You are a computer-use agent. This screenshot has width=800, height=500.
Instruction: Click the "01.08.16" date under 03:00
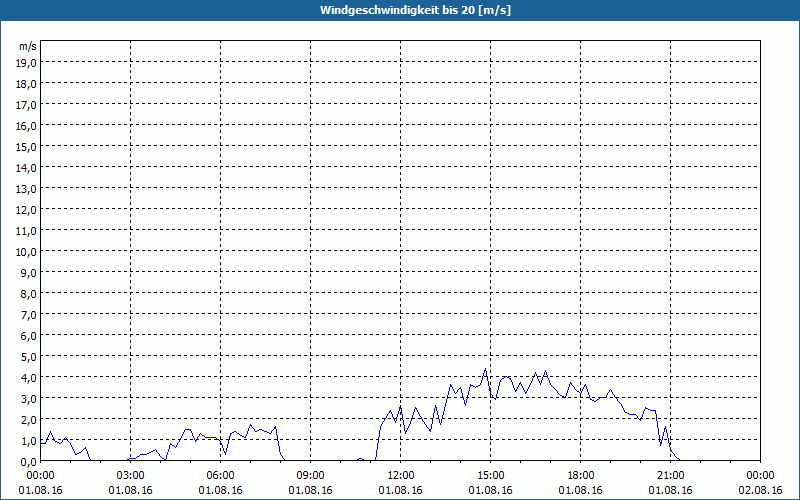coord(131,490)
